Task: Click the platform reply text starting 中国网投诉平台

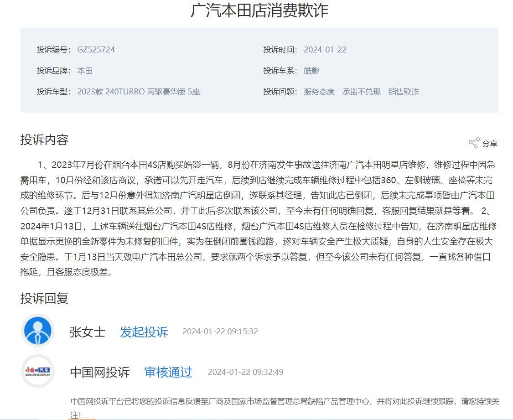Action: (x=285, y=408)
